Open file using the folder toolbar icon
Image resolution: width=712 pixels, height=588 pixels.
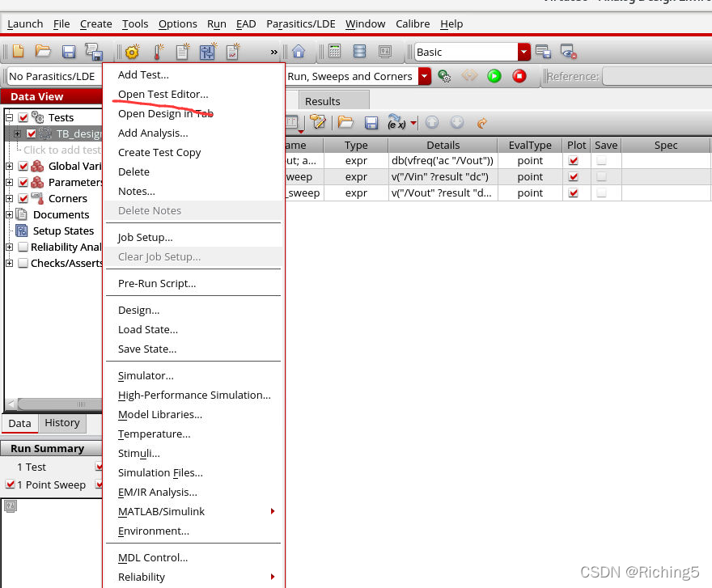43,51
